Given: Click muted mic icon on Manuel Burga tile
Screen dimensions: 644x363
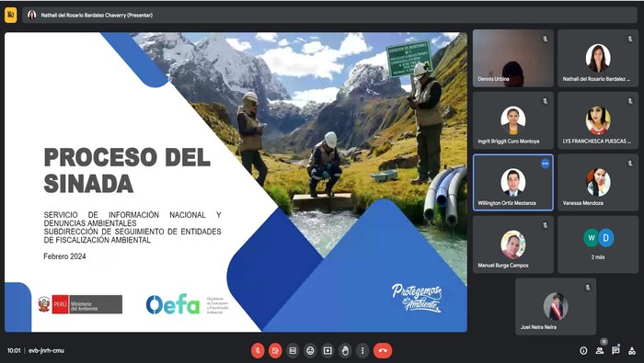Looking at the screenshot, I should pos(545,225).
